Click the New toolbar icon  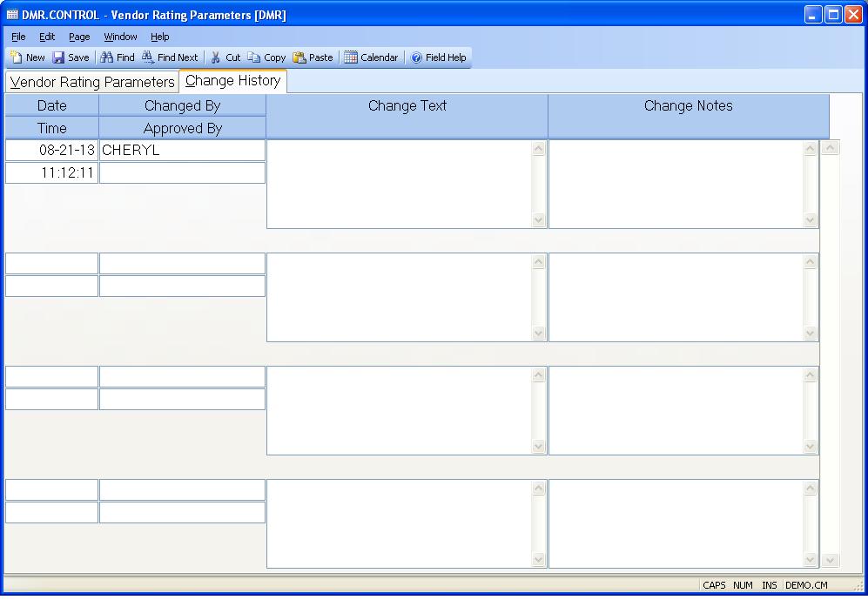pyautogui.click(x=17, y=57)
